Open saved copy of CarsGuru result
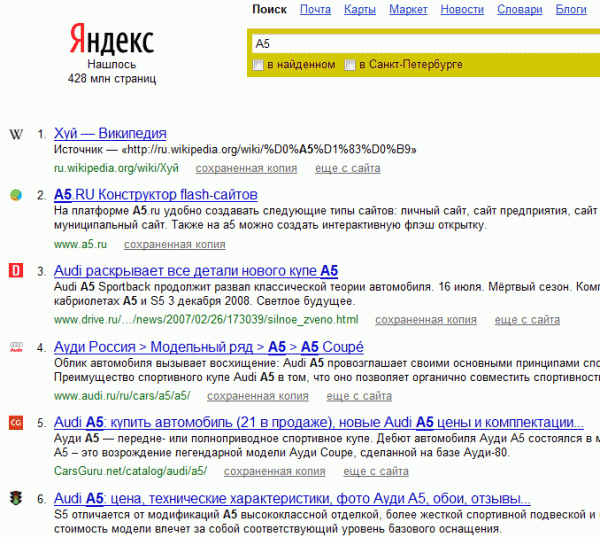600x537 pixels. (x=275, y=471)
